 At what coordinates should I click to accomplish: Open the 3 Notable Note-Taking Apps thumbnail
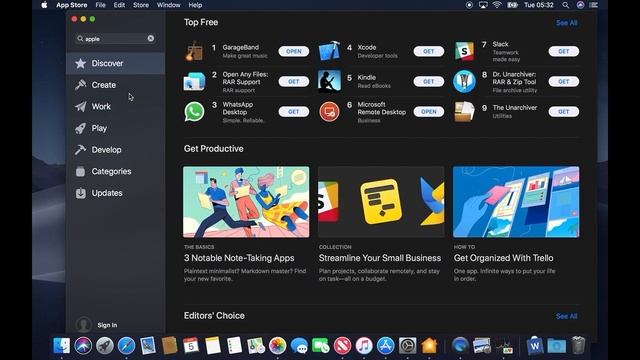[x=246, y=202]
